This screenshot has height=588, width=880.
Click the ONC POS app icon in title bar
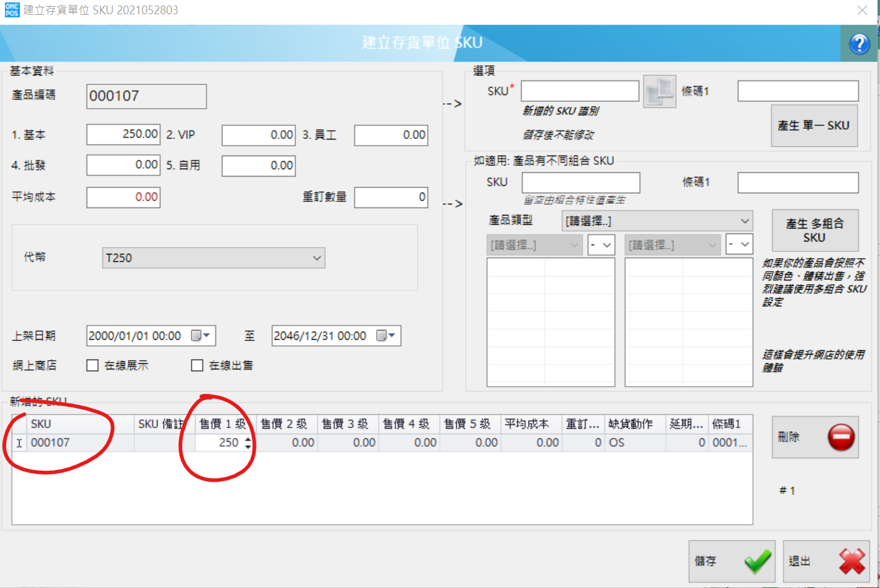(12, 10)
